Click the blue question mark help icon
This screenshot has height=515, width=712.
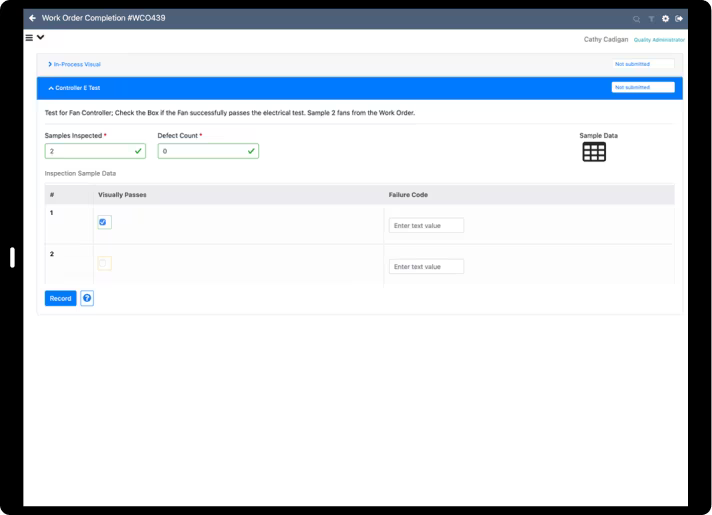[x=87, y=298]
